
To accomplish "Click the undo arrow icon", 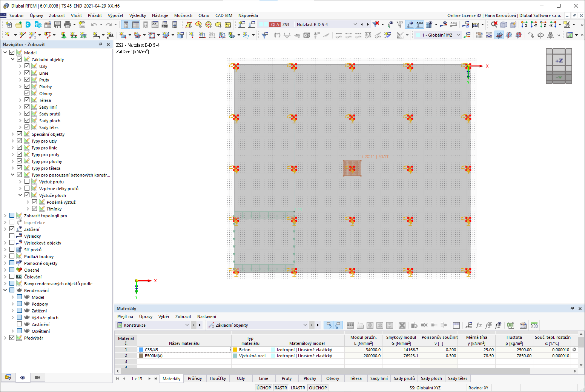I will tap(94, 25).
